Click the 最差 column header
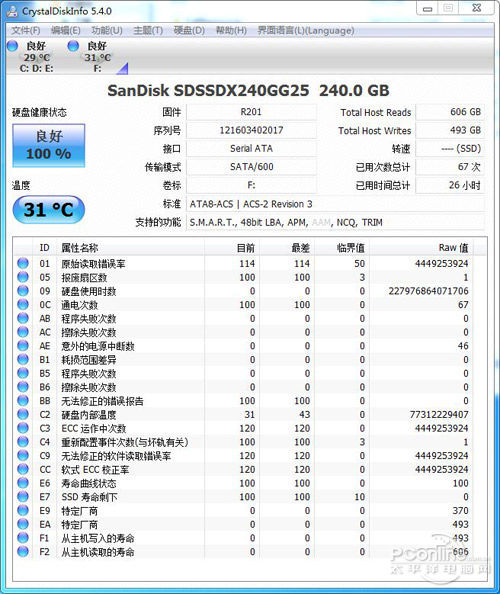500x594 pixels. click(287, 248)
